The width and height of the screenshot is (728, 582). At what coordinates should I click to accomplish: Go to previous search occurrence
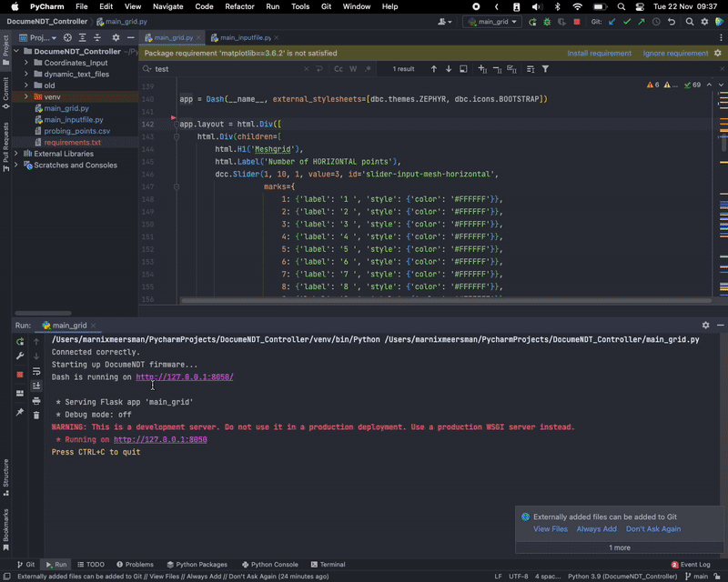pyautogui.click(x=434, y=69)
